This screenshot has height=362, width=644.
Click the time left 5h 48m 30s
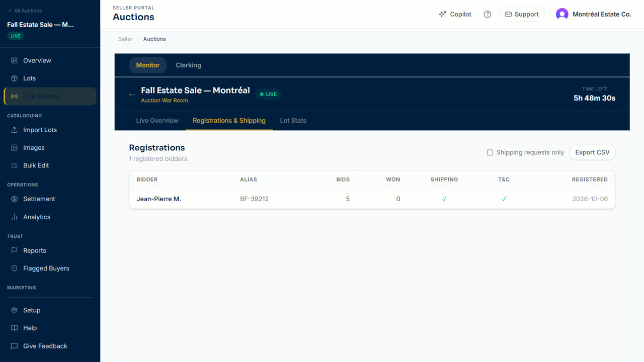pos(594,98)
